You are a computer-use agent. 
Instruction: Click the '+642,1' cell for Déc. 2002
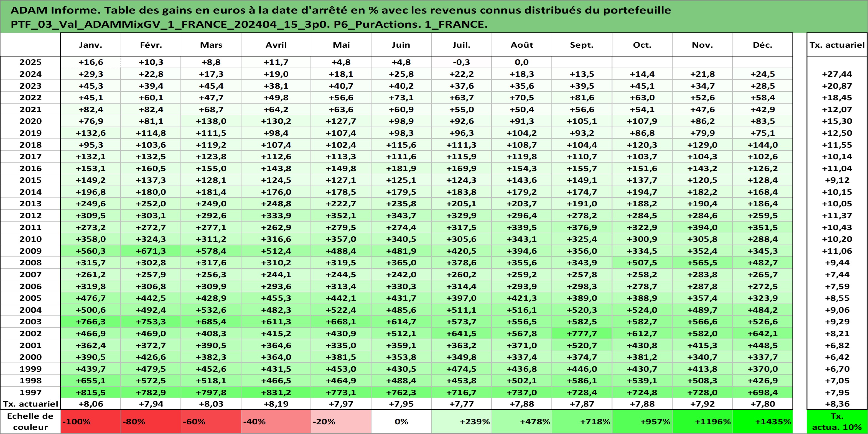[763, 333]
